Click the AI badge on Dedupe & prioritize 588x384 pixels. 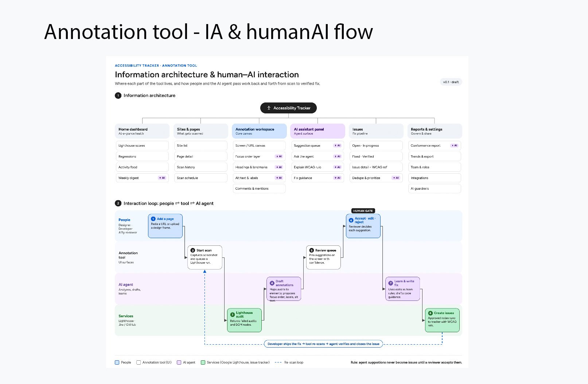pos(396,178)
